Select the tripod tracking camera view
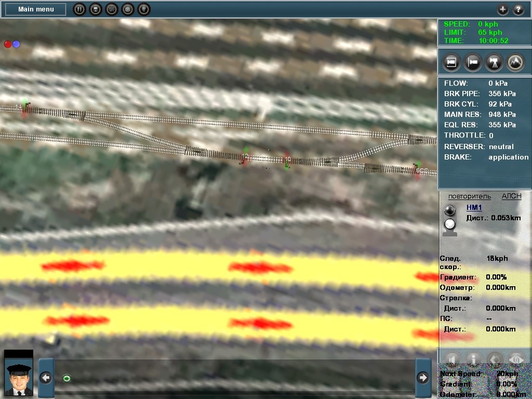Image resolution: width=532 pixels, height=399 pixels. click(x=494, y=62)
